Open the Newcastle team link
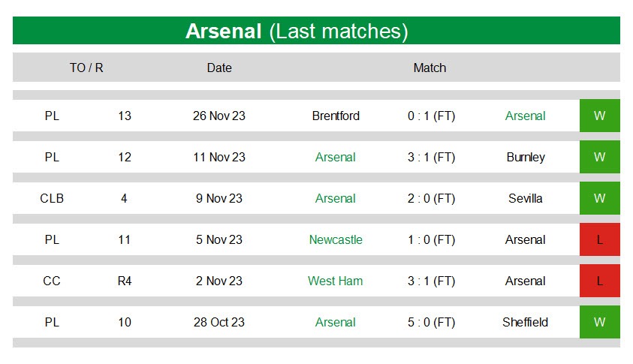 (x=336, y=239)
